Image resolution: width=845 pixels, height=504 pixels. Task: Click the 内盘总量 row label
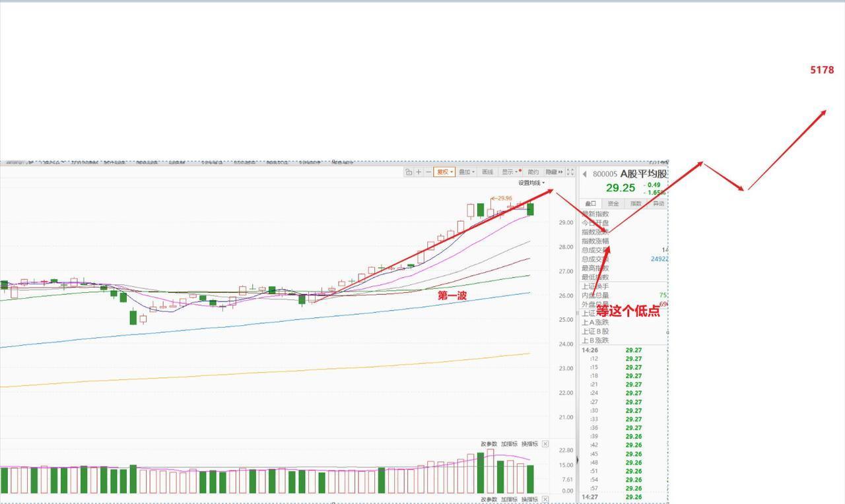[595, 296]
